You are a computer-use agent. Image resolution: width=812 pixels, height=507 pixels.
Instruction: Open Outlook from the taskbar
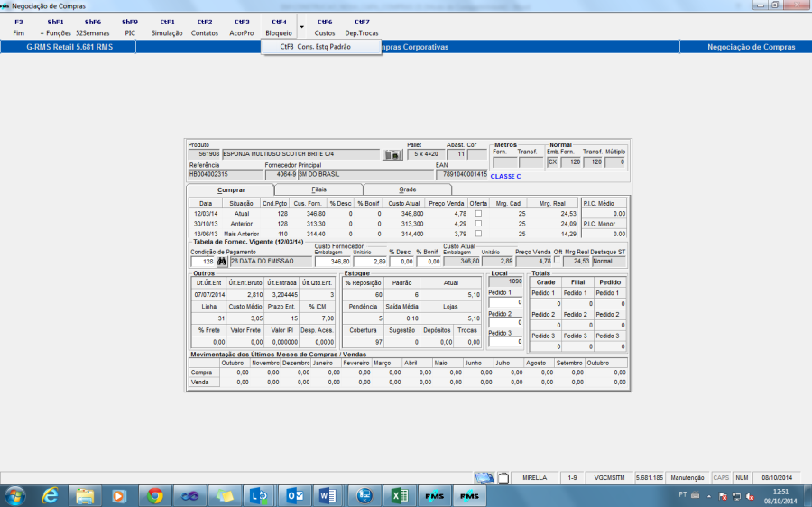pos(293,495)
